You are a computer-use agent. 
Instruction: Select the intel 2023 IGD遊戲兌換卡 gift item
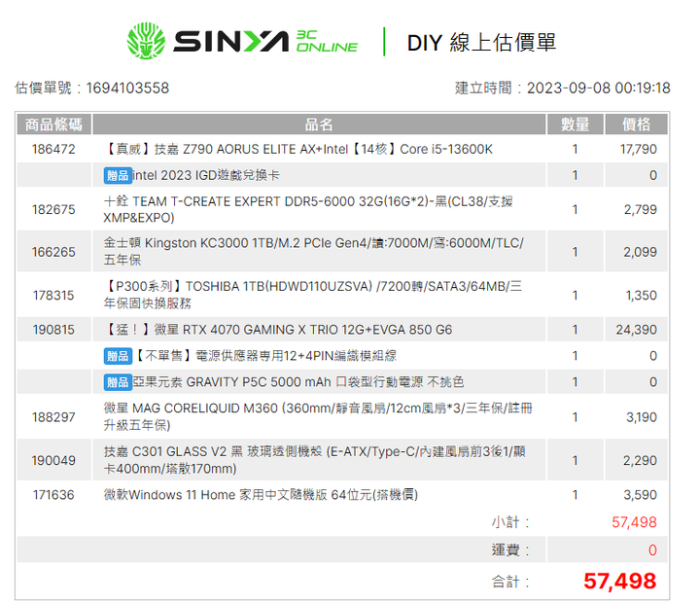click(x=206, y=176)
